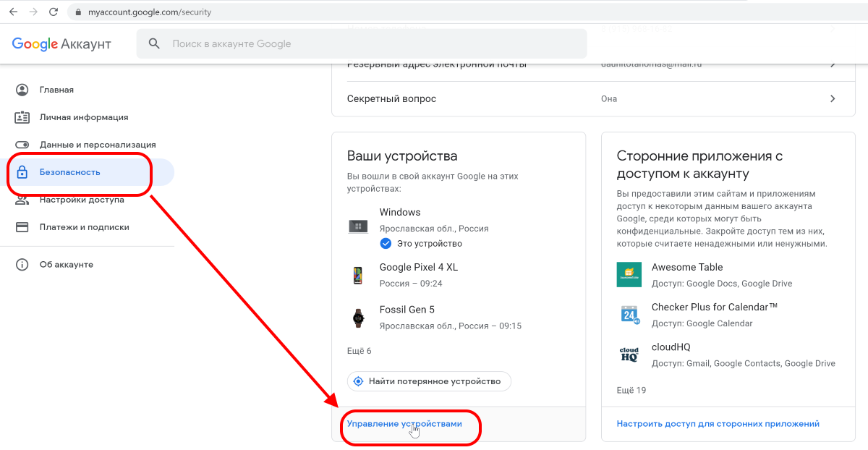The image size is (868, 450).
Task: Click the target icon in Найти потерянное устройство
Action: click(x=359, y=381)
